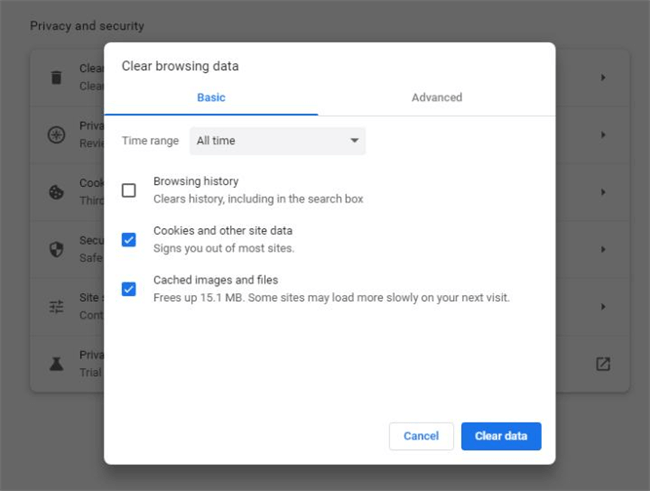Uncheck Cached images and files
The width and height of the screenshot is (650, 491).
click(x=129, y=289)
